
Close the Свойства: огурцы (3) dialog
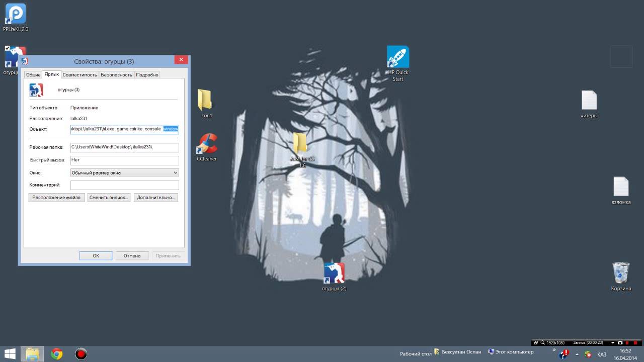[x=181, y=60]
